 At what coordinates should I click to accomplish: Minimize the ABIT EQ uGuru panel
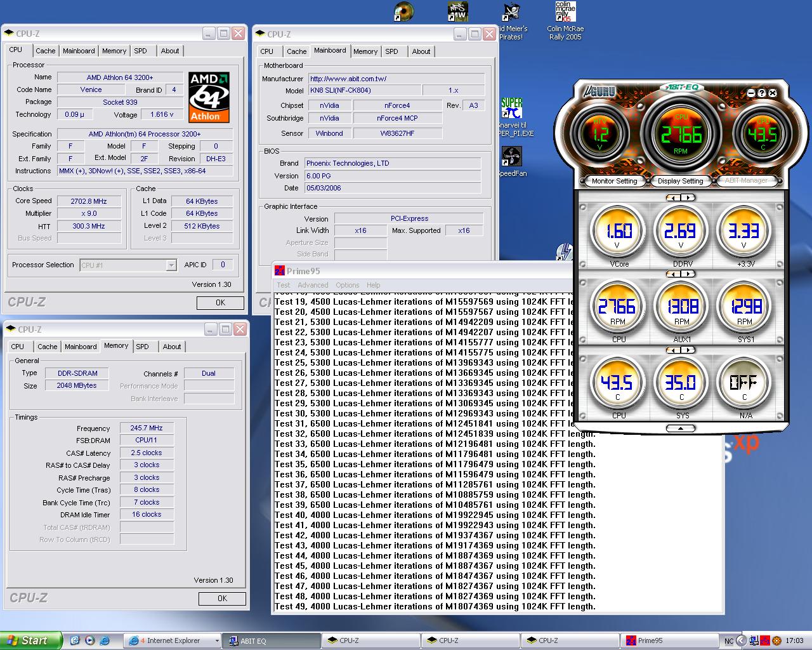[751, 93]
